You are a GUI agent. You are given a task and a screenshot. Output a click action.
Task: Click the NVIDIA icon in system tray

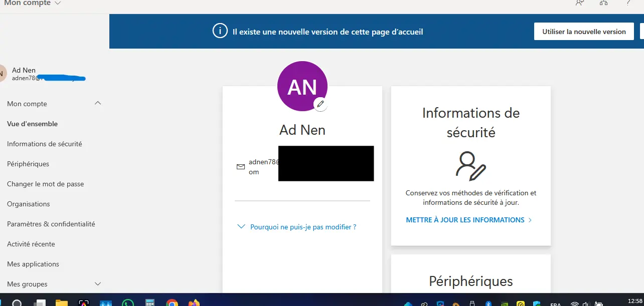pos(504,303)
